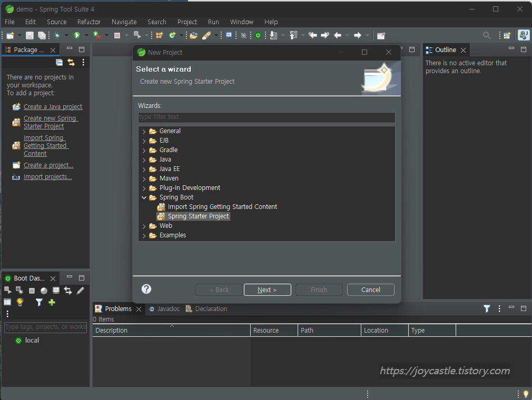Click the magnifier search icon in top-right toolbar
The image size is (532, 400).
click(487, 35)
